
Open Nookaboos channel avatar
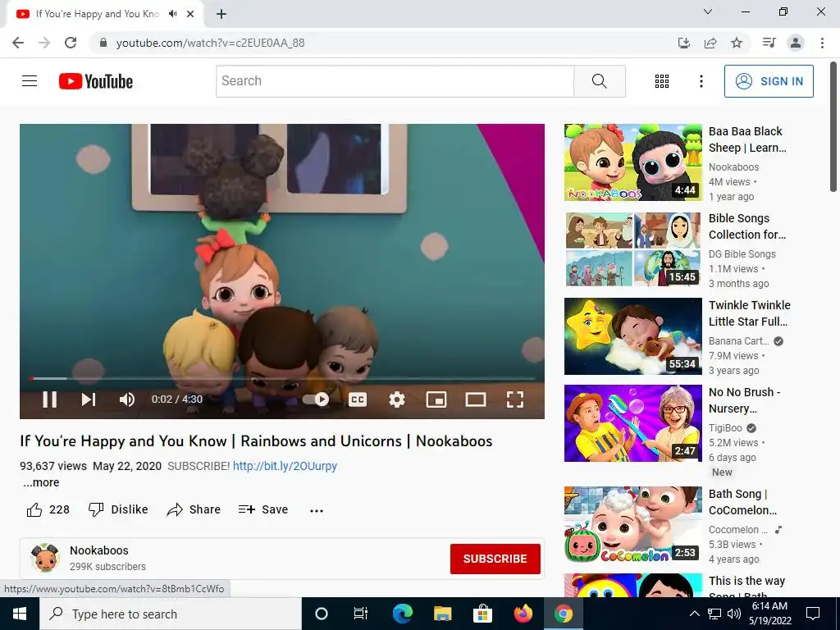(x=44, y=558)
